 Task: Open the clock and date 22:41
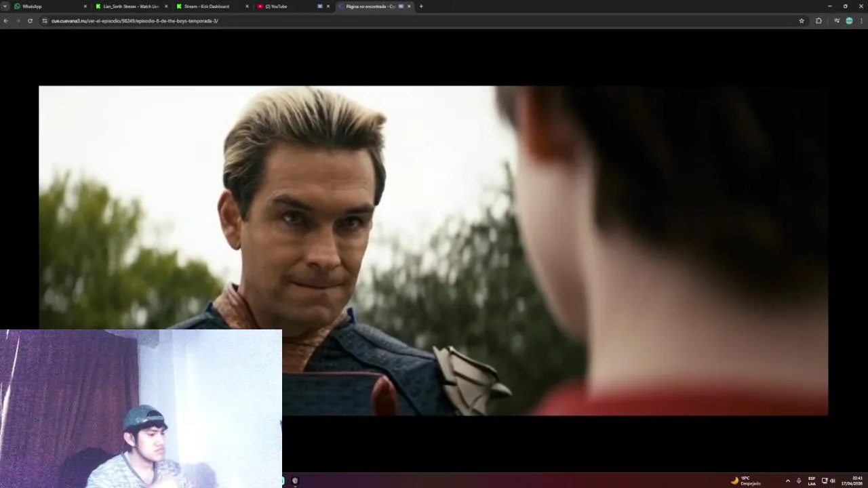pos(853,481)
